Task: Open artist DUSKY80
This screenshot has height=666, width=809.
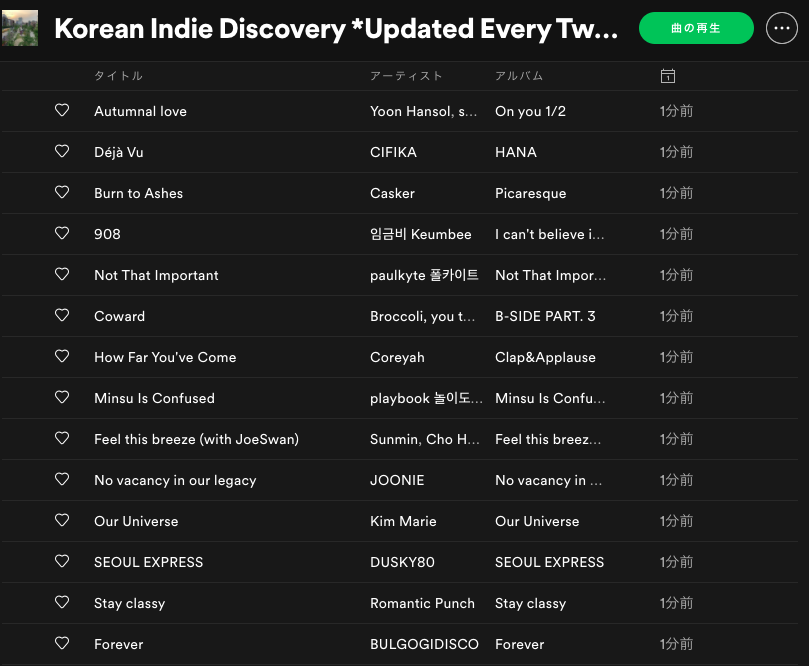Action: pos(402,562)
